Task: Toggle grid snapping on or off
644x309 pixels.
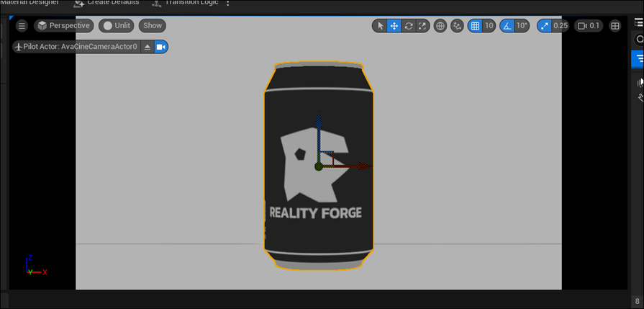Action: pos(475,26)
